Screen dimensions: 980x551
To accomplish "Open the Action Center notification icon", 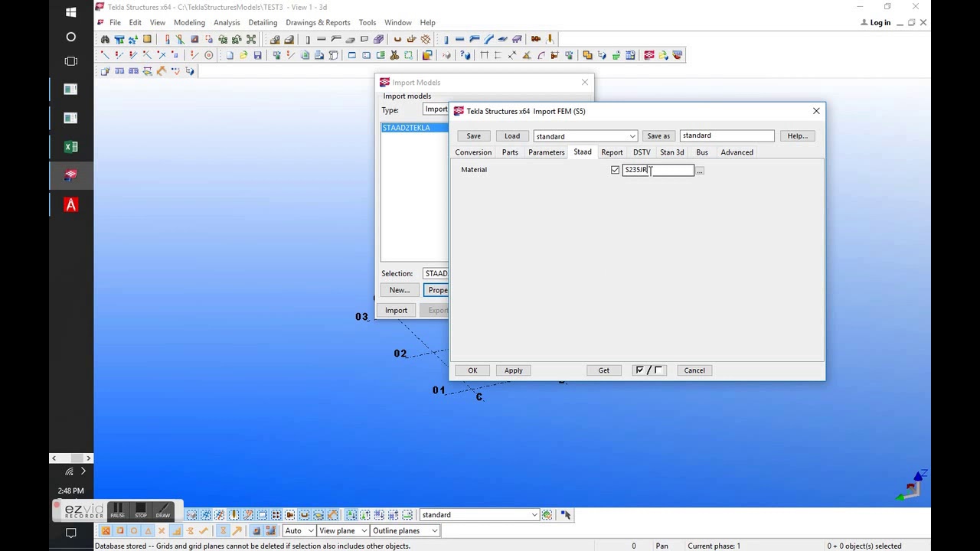I will click(x=71, y=533).
